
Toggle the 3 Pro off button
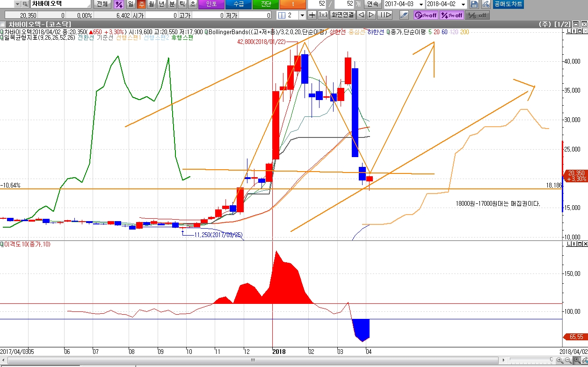point(426,15)
